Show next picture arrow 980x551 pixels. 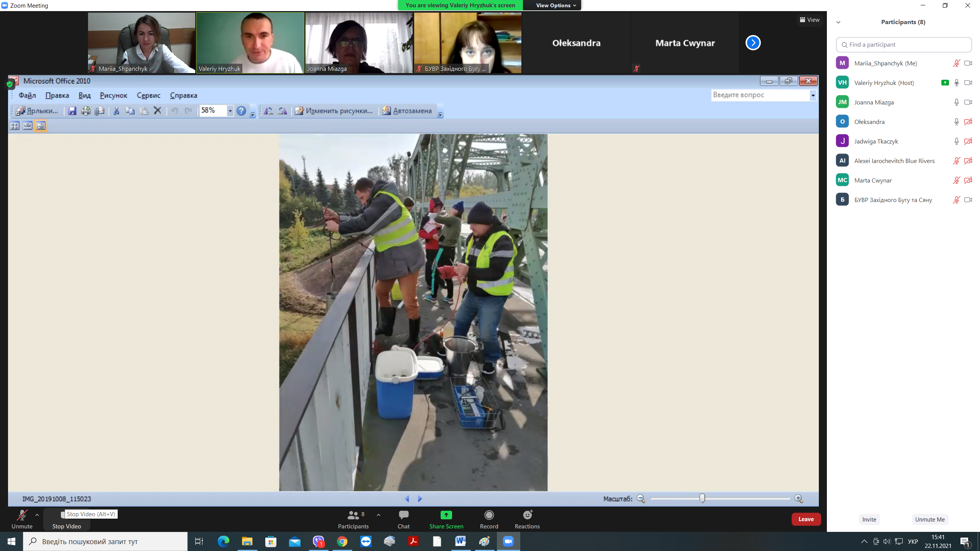click(420, 499)
